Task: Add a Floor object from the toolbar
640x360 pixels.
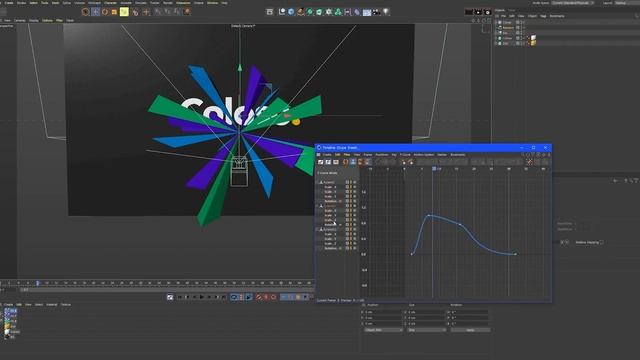Action: pos(367,12)
